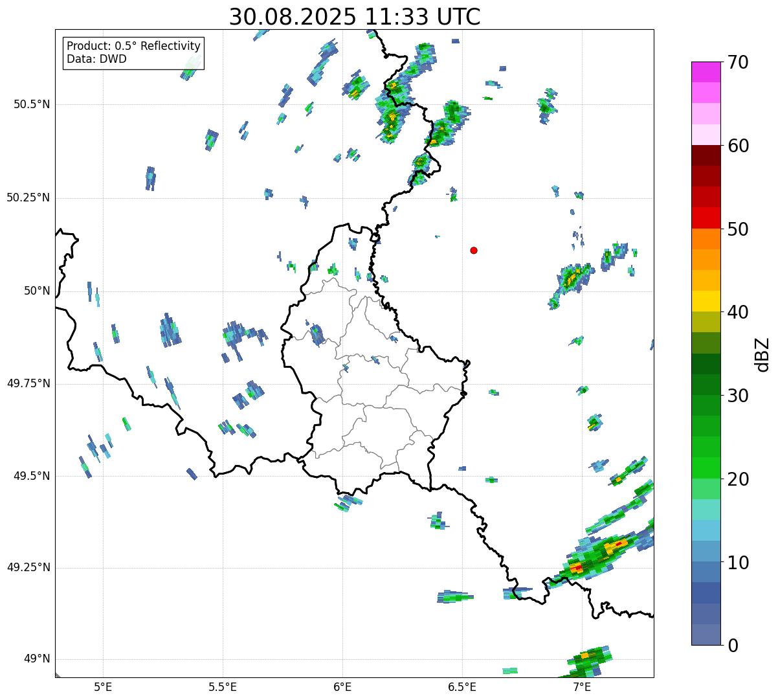
Task: Click the red location marker dot
Action: (x=474, y=250)
